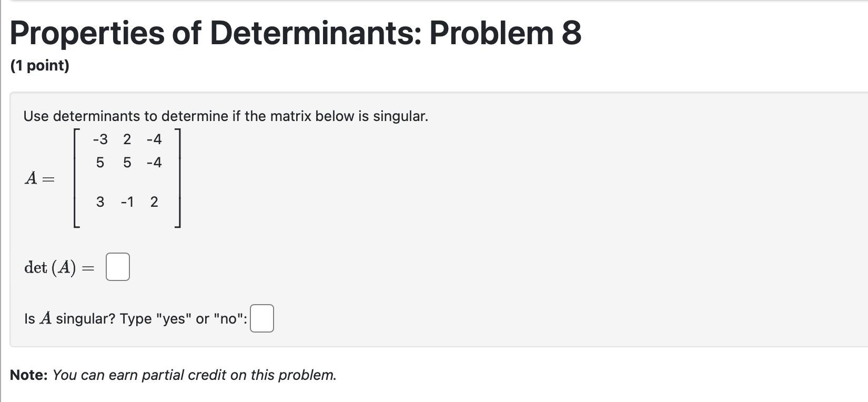Click the det (A) answer input box

tap(118, 267)
